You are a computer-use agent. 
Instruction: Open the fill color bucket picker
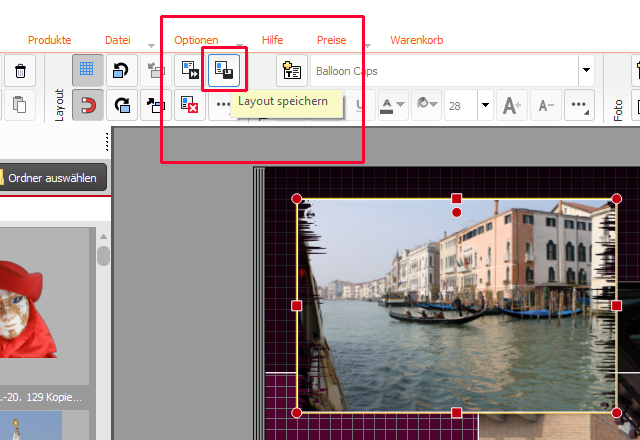[x=424, y=104]
